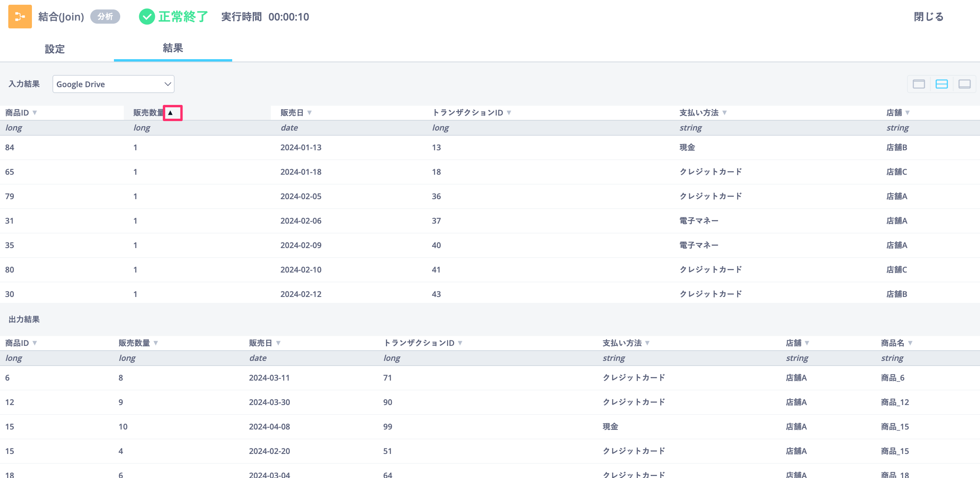
Task: Click the 正常終了 status text
Action: point(183,17)
